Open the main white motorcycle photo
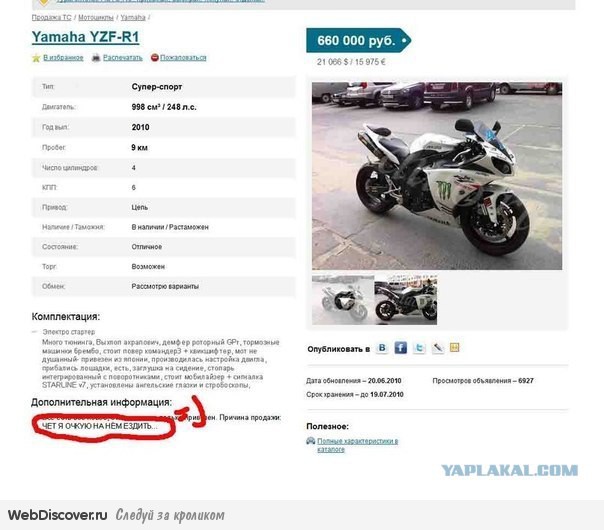The height and width of the screenshot is (530, 604). point(437,176)
